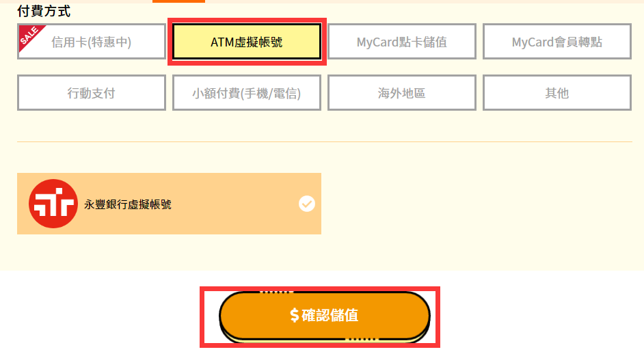Choose MyCard點卡儲值 payment method
The width and height of the screenshot is (644, 354).
(x=402, y=42)
